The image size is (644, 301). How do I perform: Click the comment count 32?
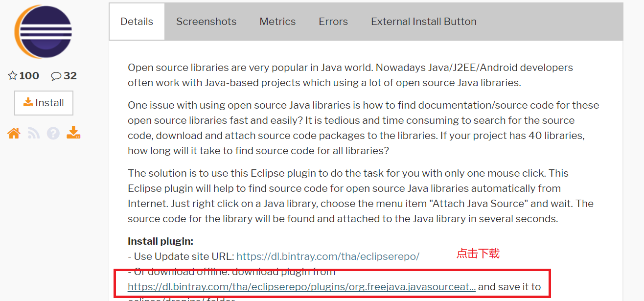[69, 75]
